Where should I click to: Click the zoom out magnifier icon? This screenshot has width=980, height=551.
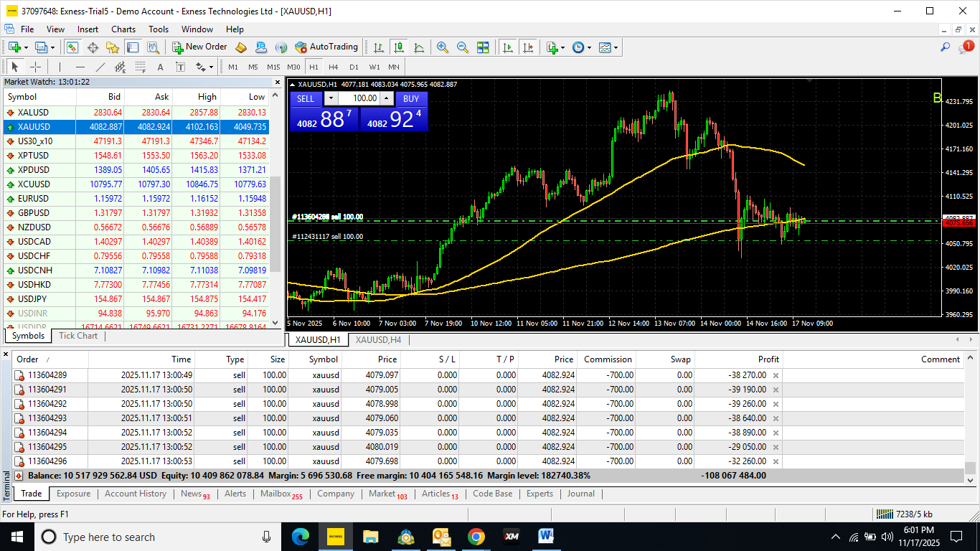point(463,47)
